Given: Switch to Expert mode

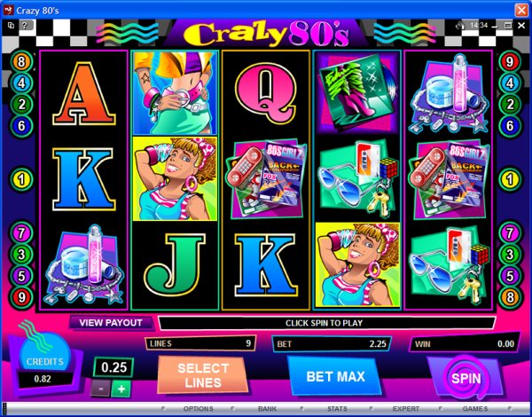Looking at the screenshot, I should (406, 409).
